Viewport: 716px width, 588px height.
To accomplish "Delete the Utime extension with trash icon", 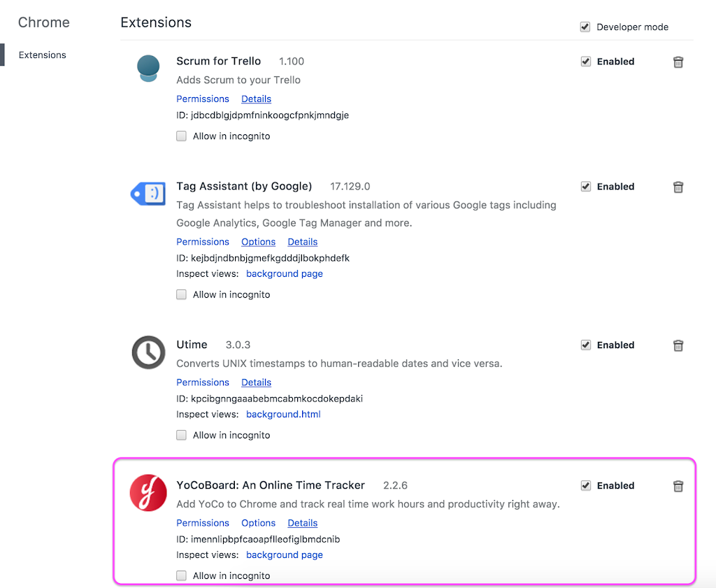I will click(x=678, y=345).
